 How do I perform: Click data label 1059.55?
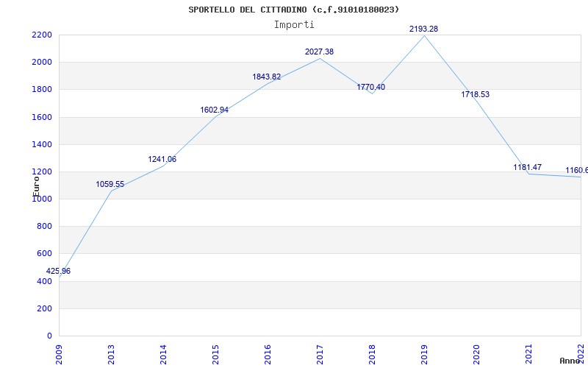pos(110,185)
